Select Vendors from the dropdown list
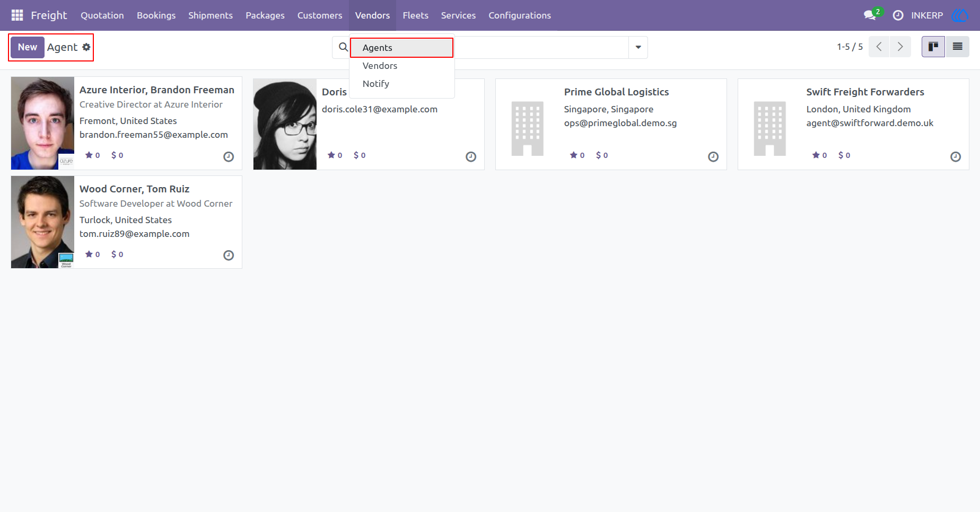 [401, 66]
